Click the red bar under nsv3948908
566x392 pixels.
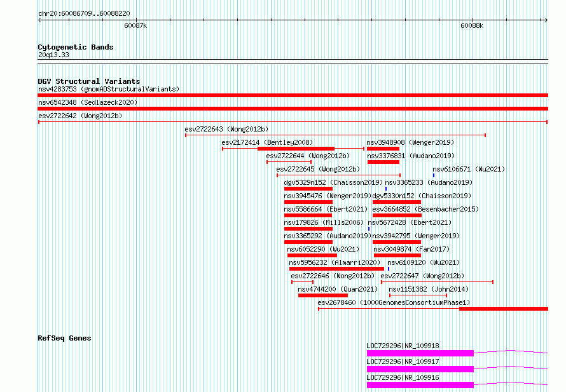pos(383,149)
